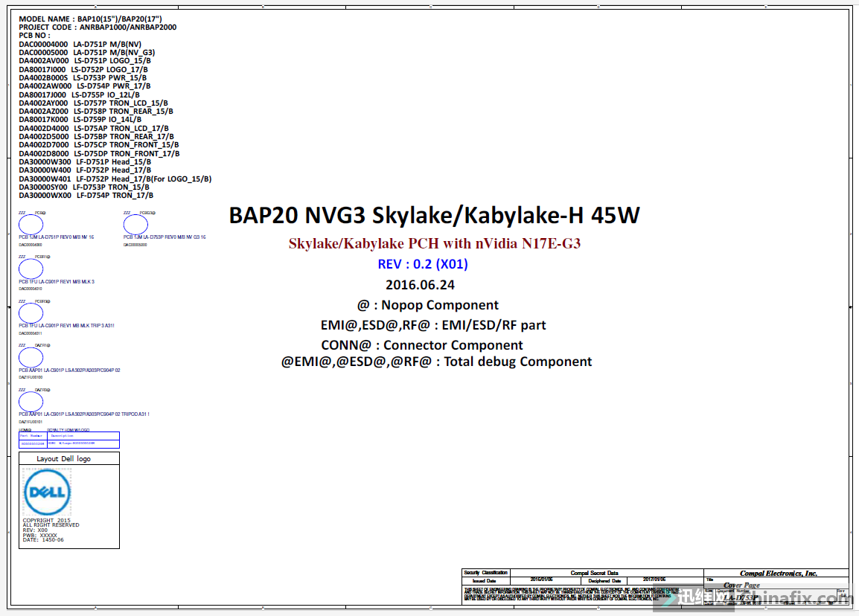Screen dimensions: 859x616
Task: Select row "DA4002D7000 LS-D75CP TRON_FRONT_15/B"
Action: pos(98,145)
